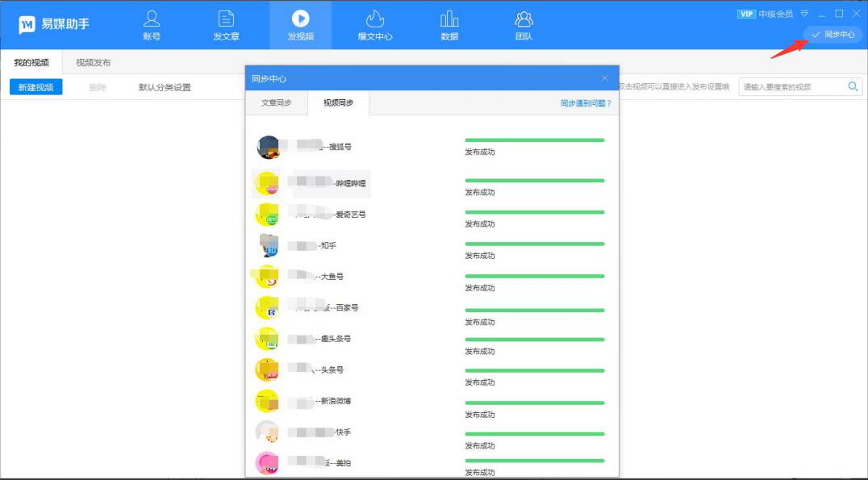This screenshot has height=480, width=868.
Task: Open the 数据 statistics chart icon
Action: [x=449, y=18]
